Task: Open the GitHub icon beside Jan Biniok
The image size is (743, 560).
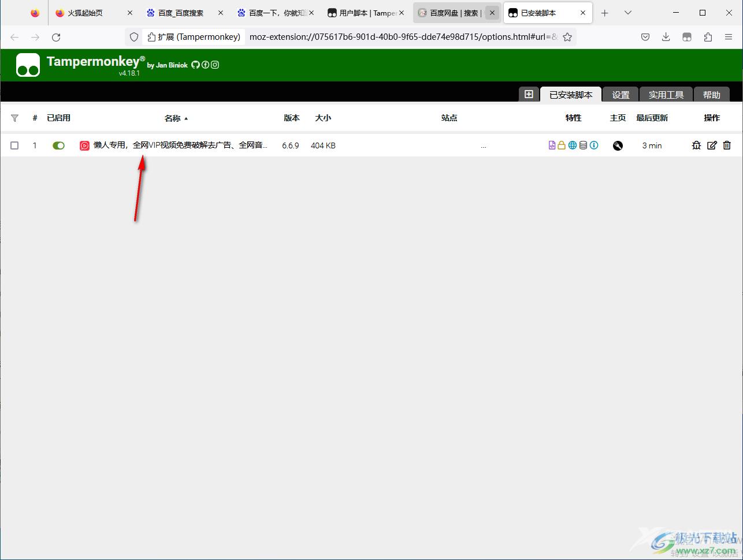Action: (x=195, y=65)
